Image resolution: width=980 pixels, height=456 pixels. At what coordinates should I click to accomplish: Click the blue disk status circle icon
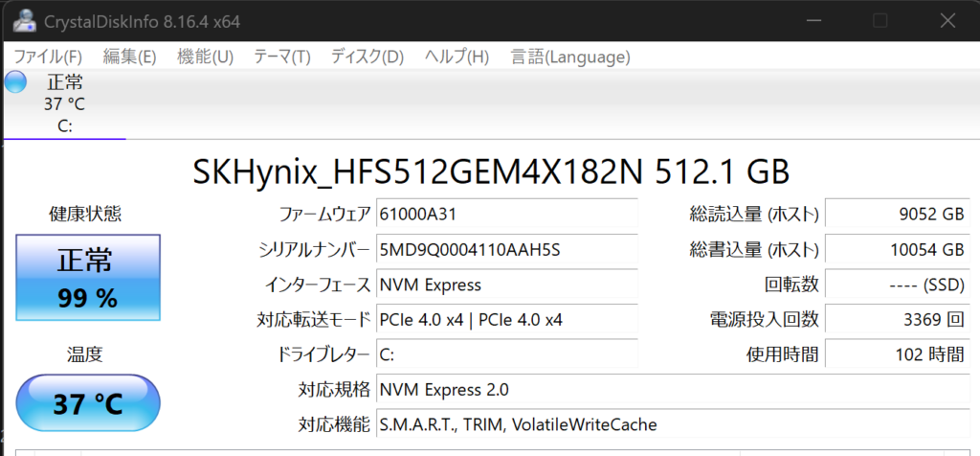point(16,82)
